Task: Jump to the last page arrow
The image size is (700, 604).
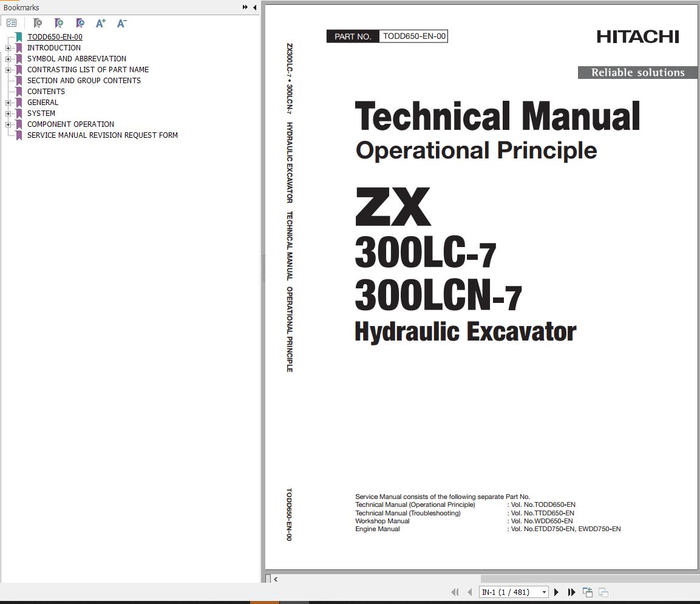Action: [571, 592]
